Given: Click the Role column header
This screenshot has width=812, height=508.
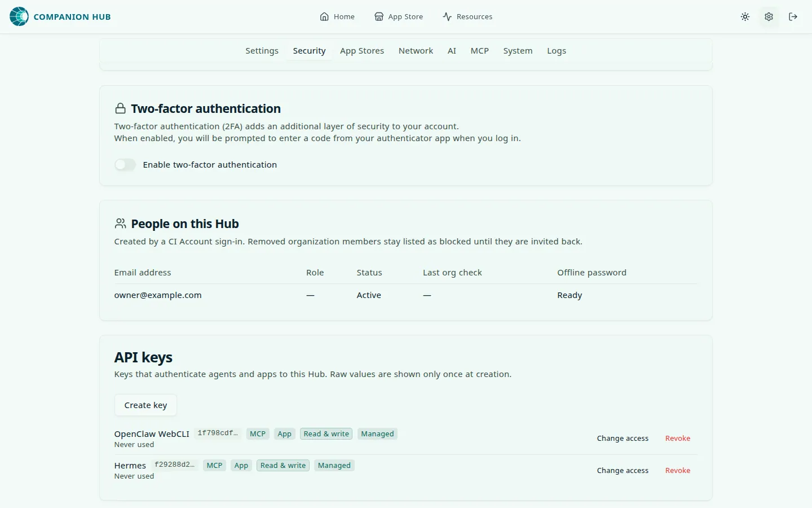Looking at the screenshot, I should [315, 273].
